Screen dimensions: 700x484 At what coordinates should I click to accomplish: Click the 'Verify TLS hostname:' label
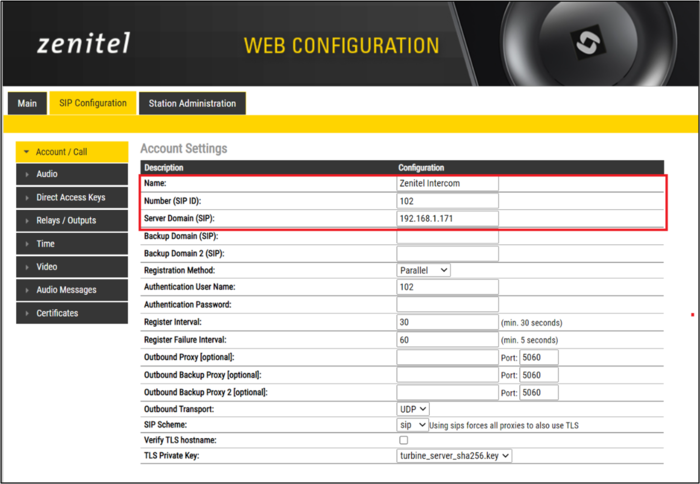tap(180, 440)
